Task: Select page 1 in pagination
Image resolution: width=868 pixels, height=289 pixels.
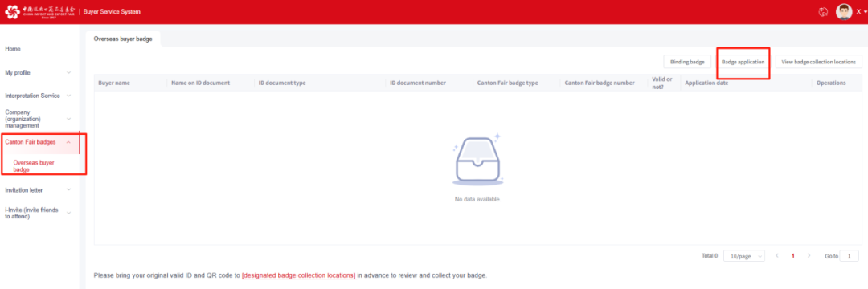Action: click(x=793, y=256)
